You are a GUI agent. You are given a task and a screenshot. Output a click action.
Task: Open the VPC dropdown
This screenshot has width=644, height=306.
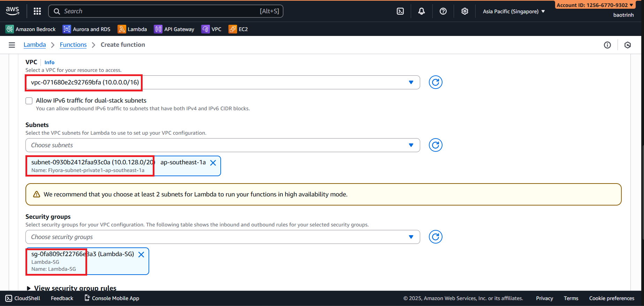pos(222,82)
